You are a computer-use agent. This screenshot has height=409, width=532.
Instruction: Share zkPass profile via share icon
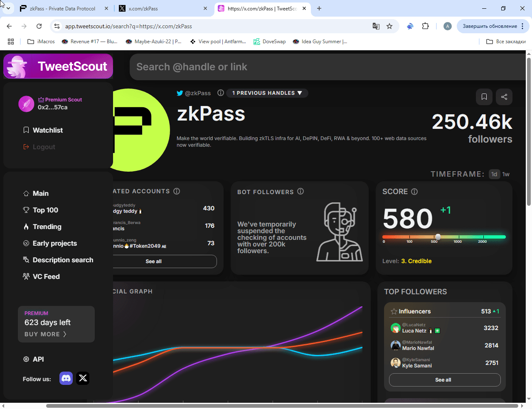(x=504, y=97)
